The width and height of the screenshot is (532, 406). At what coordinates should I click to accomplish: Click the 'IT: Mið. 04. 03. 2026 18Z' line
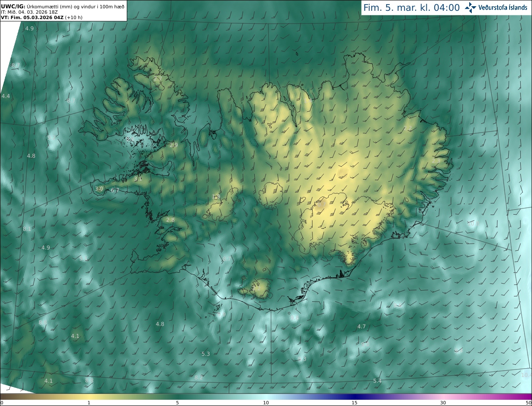[28, 12]
